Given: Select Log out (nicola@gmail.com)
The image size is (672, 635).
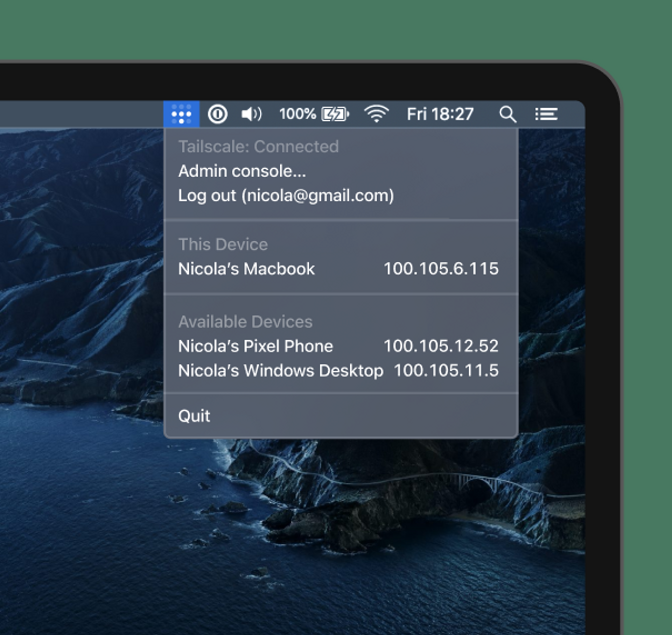Looking at the screenshot, I should pos(286,195).
